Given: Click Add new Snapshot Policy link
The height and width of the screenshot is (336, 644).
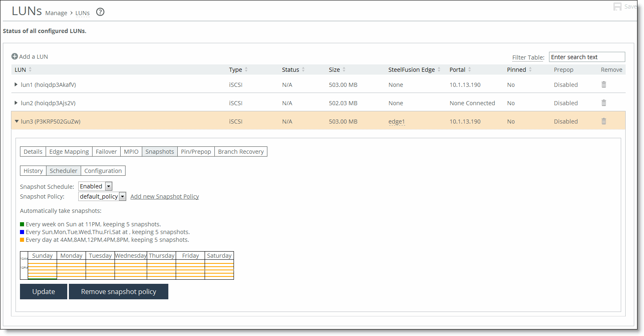Looking at the screenshot, I should [165, 197].
